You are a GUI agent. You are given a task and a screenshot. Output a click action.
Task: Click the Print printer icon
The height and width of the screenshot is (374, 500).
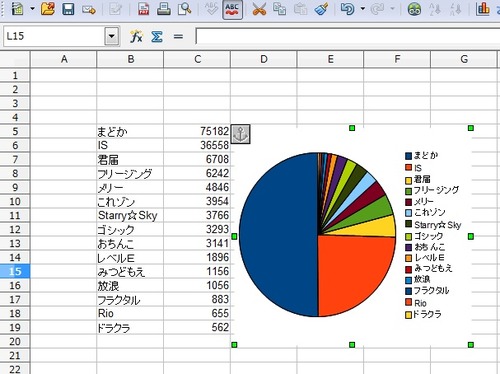pyautogui.click(x=164, y=9)
